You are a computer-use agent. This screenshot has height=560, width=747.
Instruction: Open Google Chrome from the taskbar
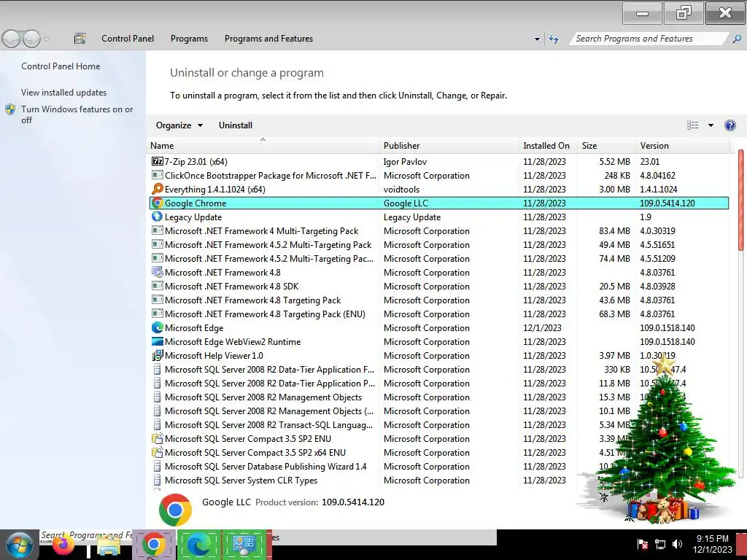point(153,545)
